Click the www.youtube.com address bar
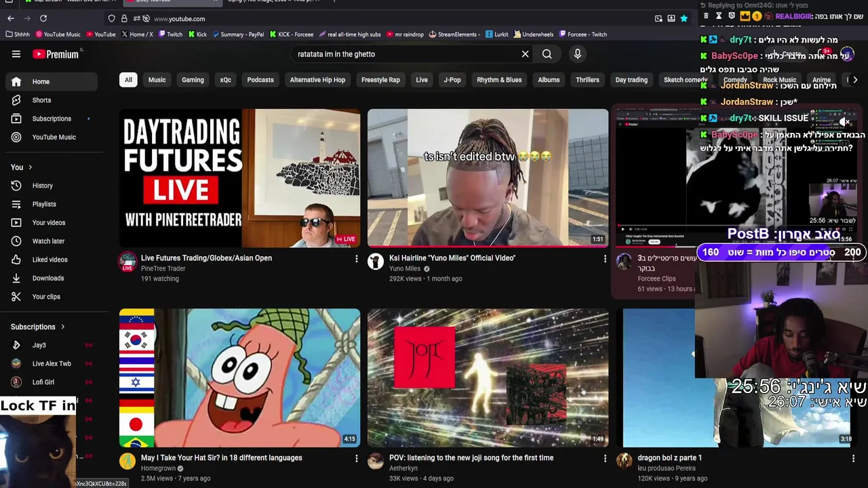The image size is (868, 488). (400, 19)
